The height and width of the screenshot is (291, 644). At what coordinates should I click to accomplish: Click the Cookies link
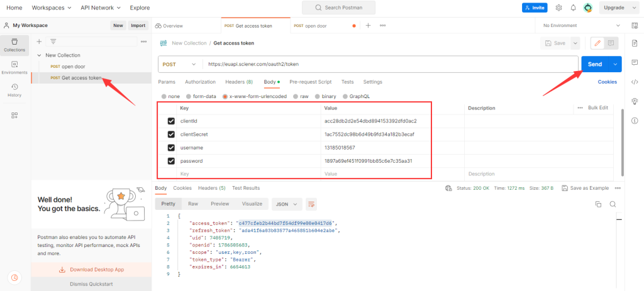[607, 82]
